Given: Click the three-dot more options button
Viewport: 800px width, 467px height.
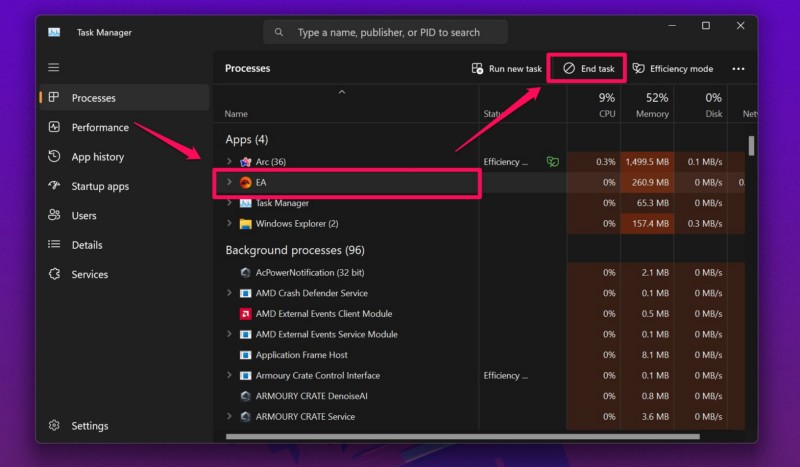Looking at the screenshot, I should pos(738,69).
